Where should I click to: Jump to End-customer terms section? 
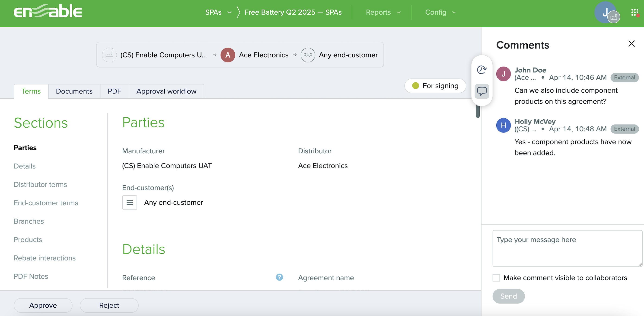(46, 203)
